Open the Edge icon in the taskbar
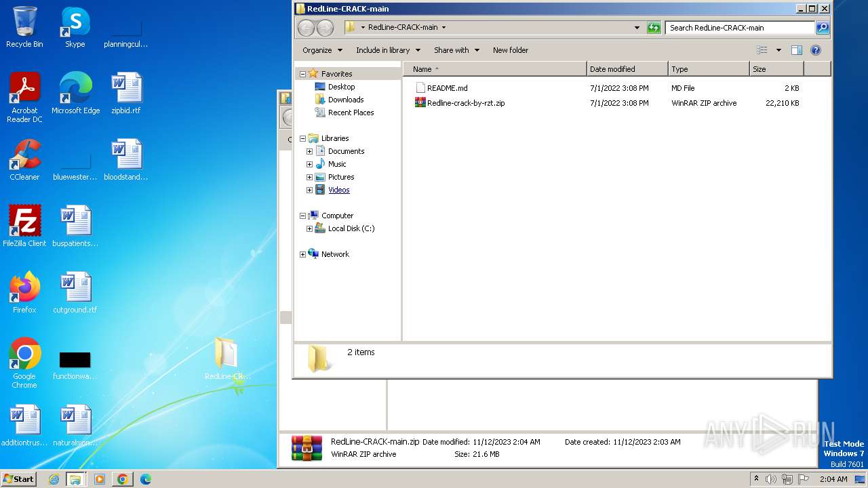This screenshot has height=488, width=868. (145, 479)
